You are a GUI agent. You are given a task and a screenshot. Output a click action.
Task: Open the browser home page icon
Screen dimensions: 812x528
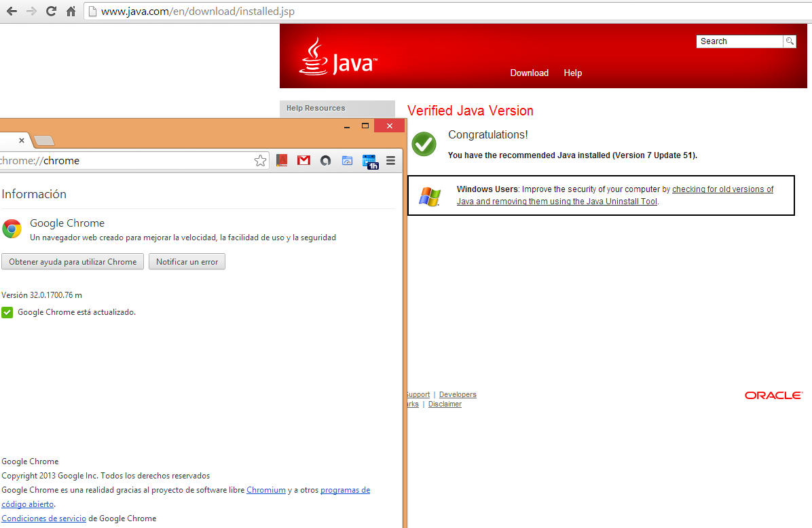click(71, 11)
